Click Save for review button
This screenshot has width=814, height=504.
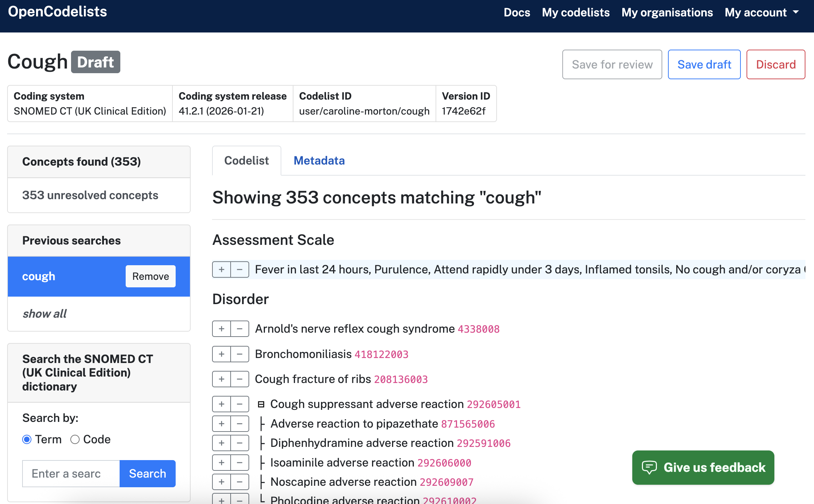[612, 64]
